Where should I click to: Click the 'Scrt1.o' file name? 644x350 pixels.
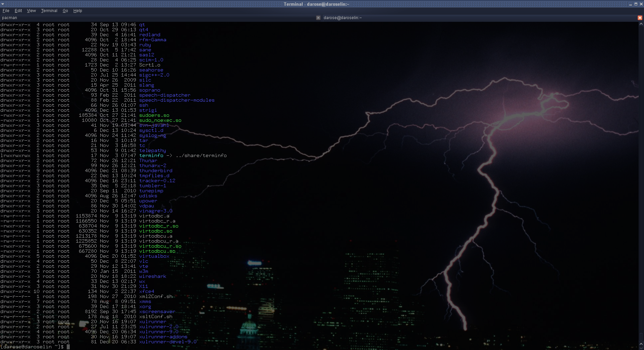tap(150, 65)
